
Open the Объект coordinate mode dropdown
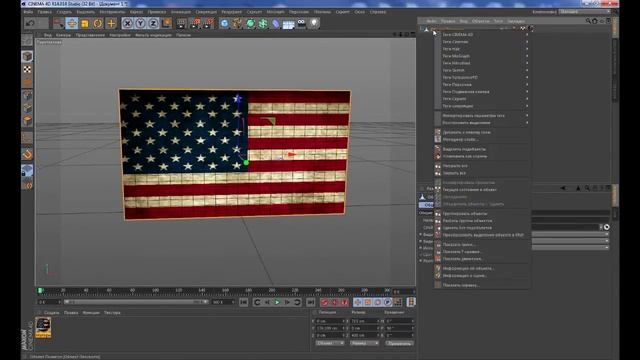tap(329, 343)
